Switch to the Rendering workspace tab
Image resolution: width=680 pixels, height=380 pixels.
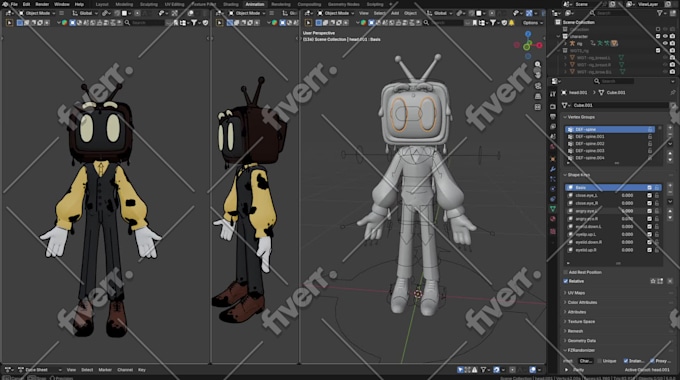pyautogui.click(x=281, y=4)
